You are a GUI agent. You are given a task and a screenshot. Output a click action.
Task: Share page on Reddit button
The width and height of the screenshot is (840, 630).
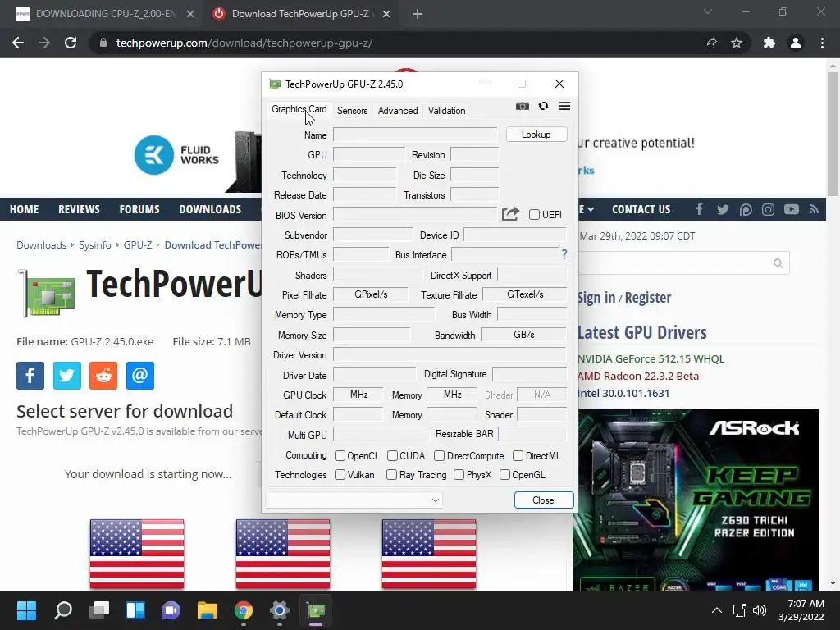(103, 376)
